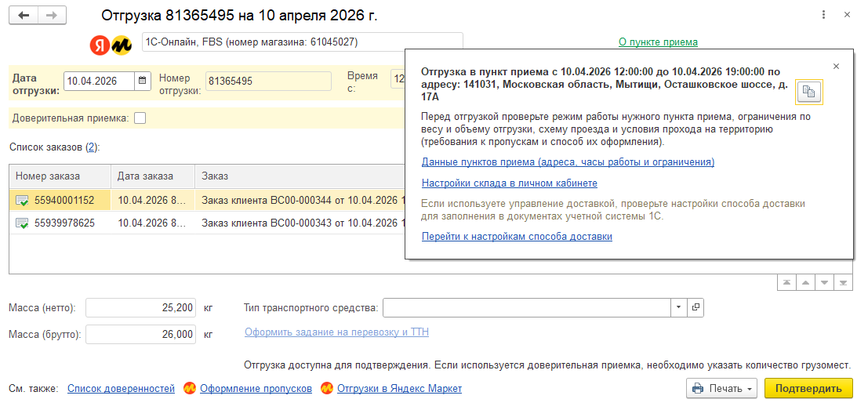Move selected order up one row
Viewport: 868px width, 410px height.
click(x=805, y=283)
